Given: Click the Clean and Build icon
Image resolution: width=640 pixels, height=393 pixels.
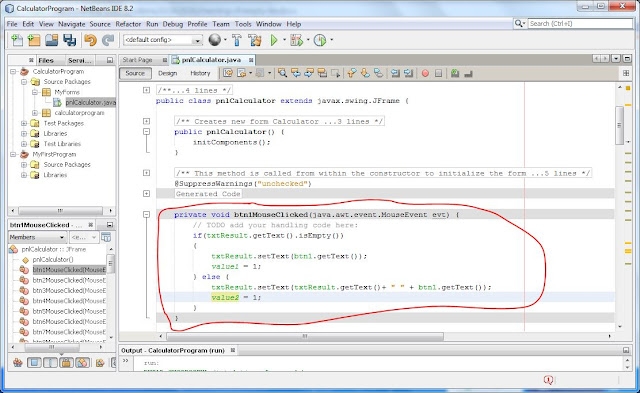Looking at the screenshot, I should pyautogui.click(x=255, y=40).
